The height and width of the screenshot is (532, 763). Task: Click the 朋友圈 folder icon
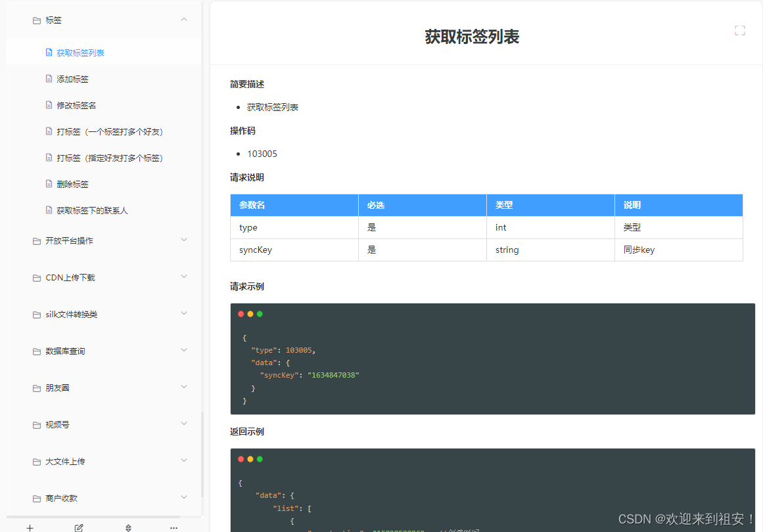(37, 389)
